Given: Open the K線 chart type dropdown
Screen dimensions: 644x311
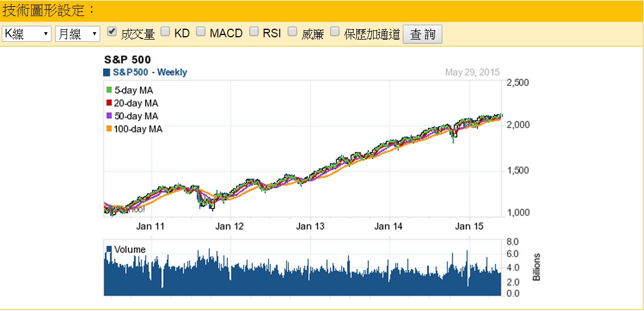Looking at the screenshot, I should coord(27,34).
